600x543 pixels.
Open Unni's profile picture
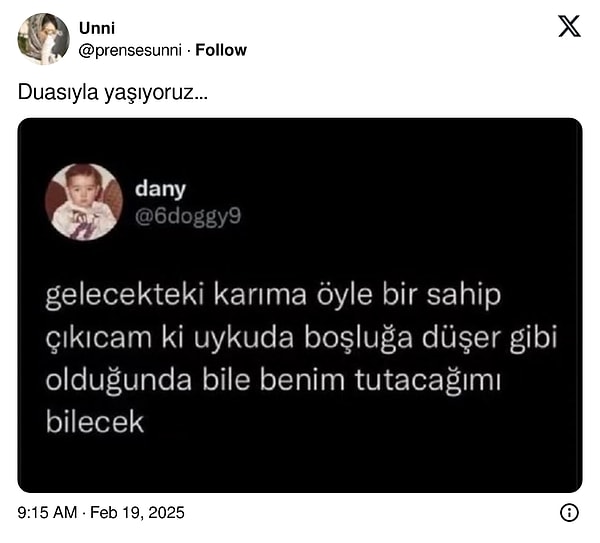(44, 39)
